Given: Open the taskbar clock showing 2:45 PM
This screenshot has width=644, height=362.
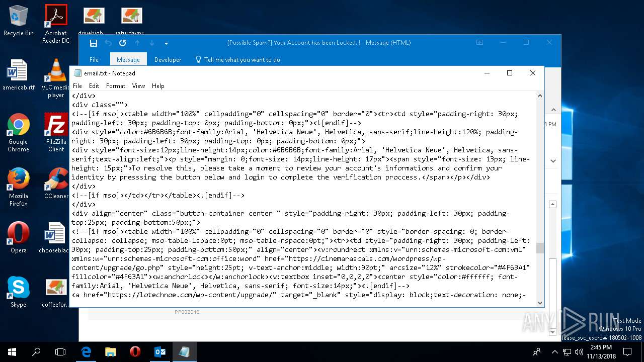Looking at the screenshot, I should [x=601, y=351].
